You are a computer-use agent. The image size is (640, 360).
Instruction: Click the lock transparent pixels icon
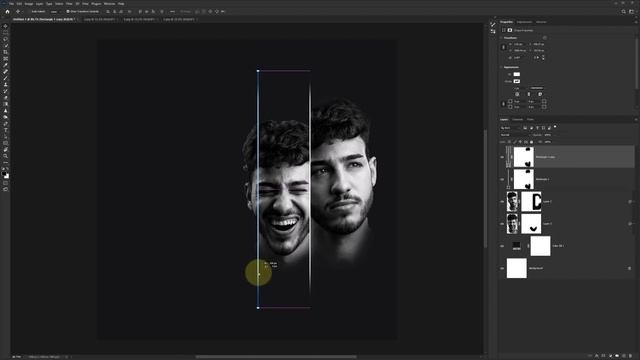[509, 142]
